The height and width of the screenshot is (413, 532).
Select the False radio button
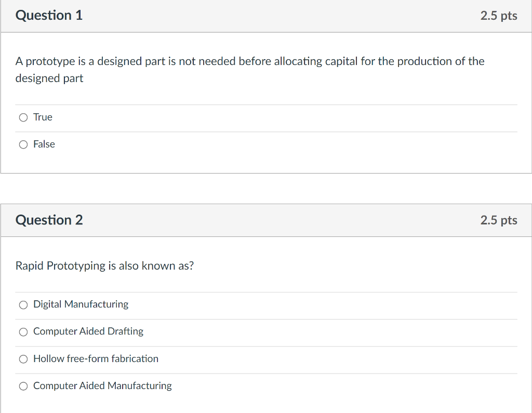pos(23,144)
